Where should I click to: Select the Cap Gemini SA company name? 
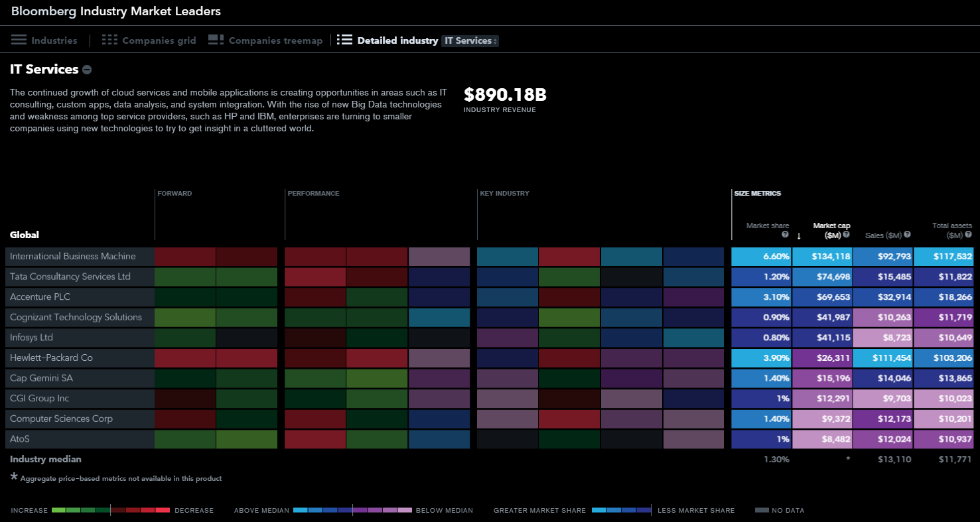pyautogui.click(x=41, y=378)
